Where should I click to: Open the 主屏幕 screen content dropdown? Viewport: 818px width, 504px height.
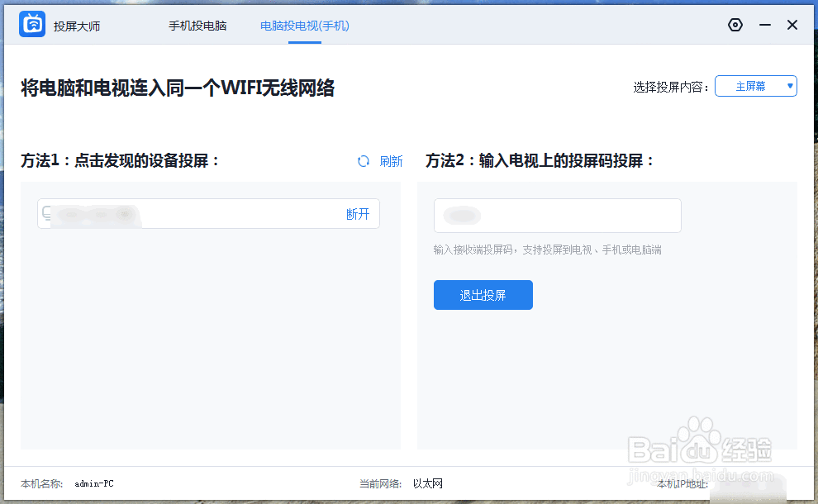click(x=756, y=85)
